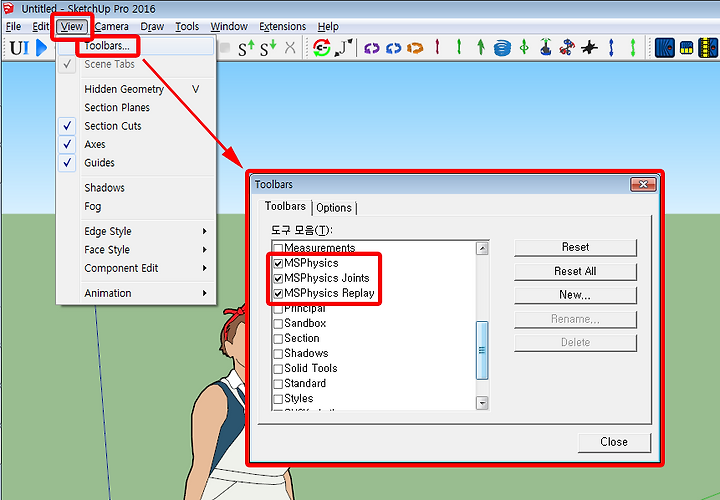Uncheck the MSPhysics toolbar checkbox

(278, 264)
